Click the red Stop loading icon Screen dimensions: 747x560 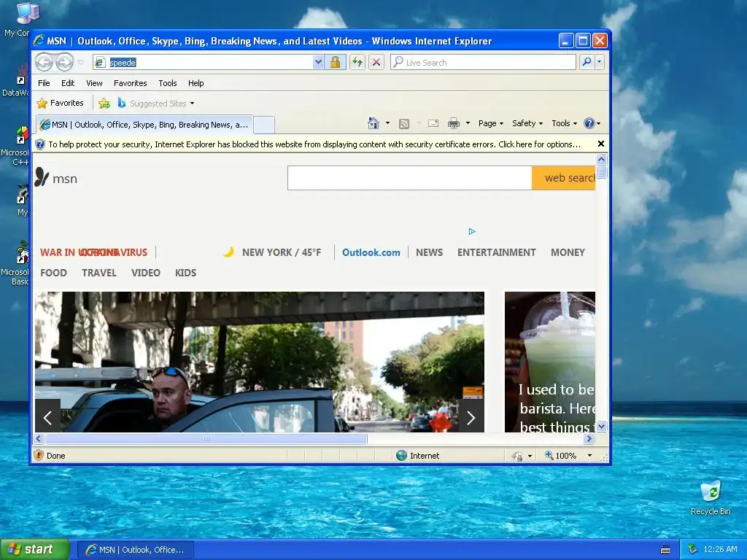coord(376,62)
